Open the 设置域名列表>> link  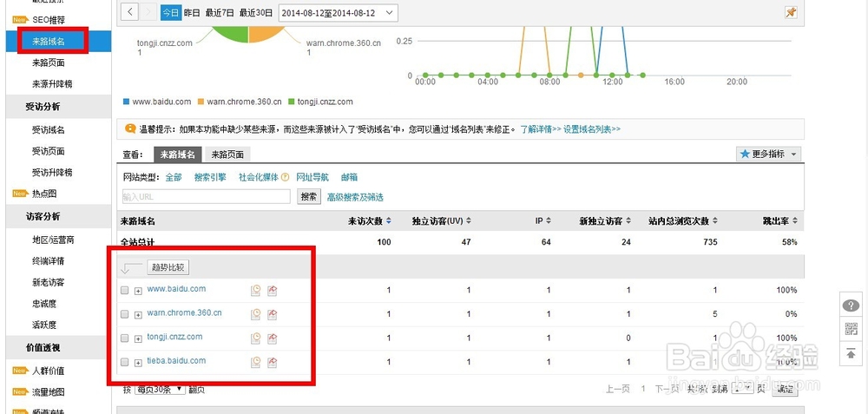coord(592,129)
